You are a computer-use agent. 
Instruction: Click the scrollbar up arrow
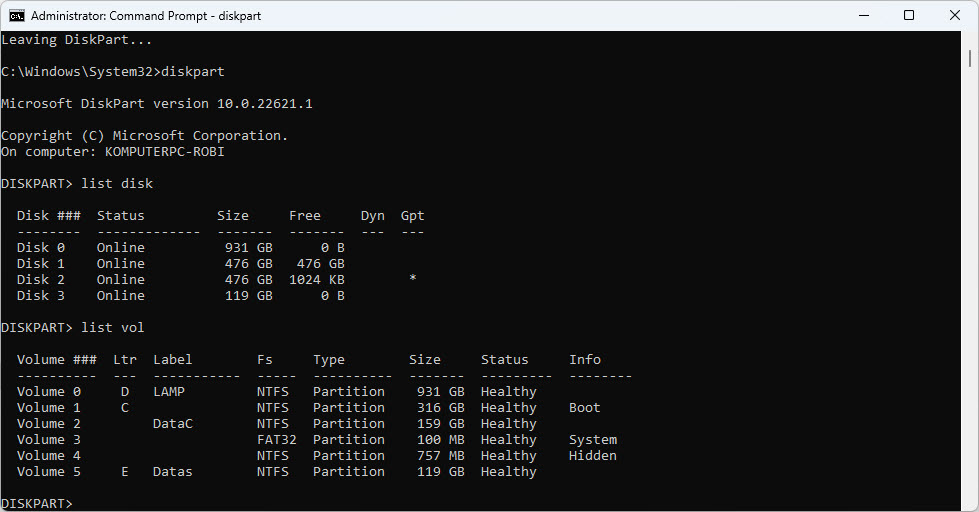click(970, 40)
